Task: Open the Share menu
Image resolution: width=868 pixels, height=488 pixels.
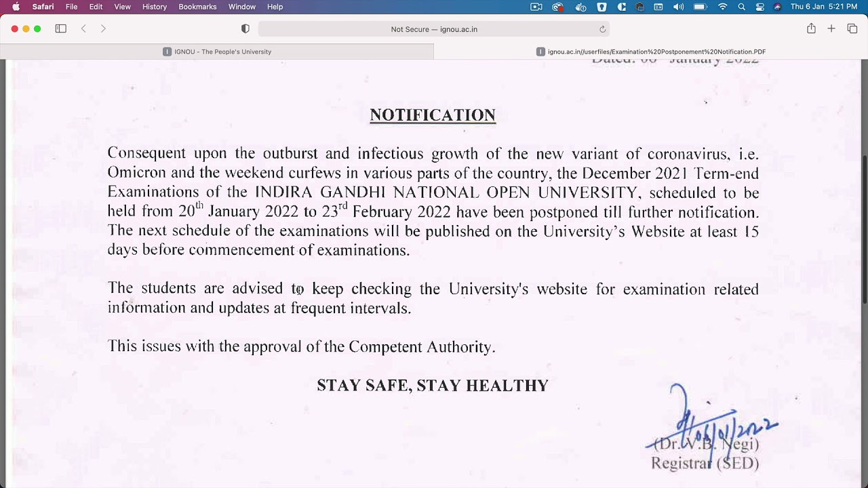Action: tap(811, 28)
